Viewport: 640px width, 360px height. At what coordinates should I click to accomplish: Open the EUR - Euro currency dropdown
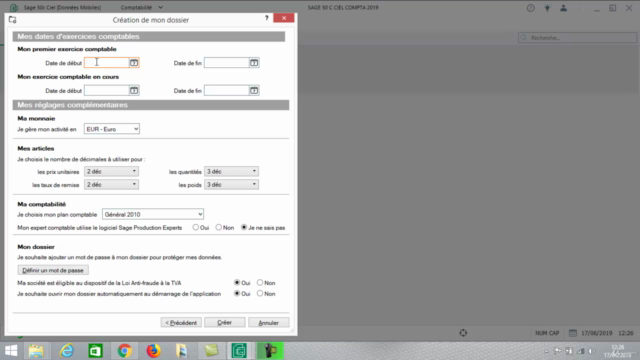[x=112, y=129]
